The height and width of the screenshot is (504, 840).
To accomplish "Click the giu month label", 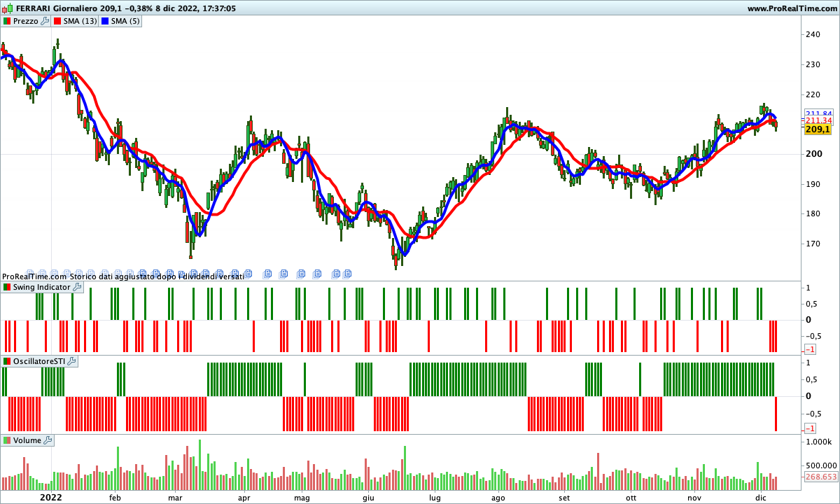I will click(368, 498).
